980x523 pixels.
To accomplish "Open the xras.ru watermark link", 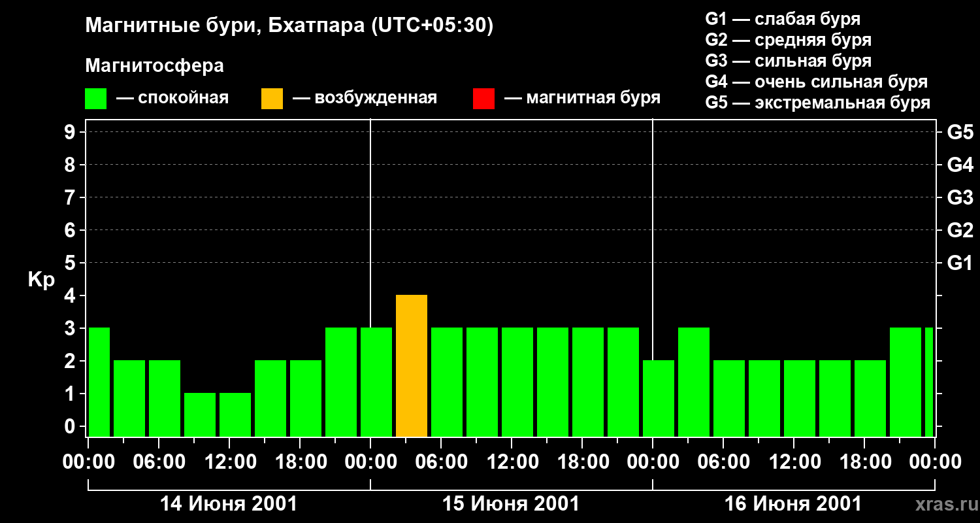I will 943,505.
